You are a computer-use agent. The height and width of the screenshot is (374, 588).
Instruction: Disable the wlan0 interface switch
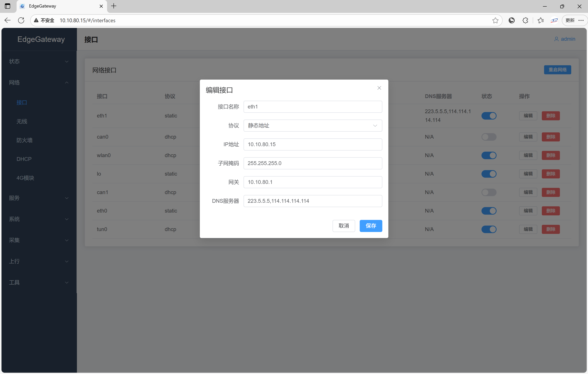click(489, 155)
